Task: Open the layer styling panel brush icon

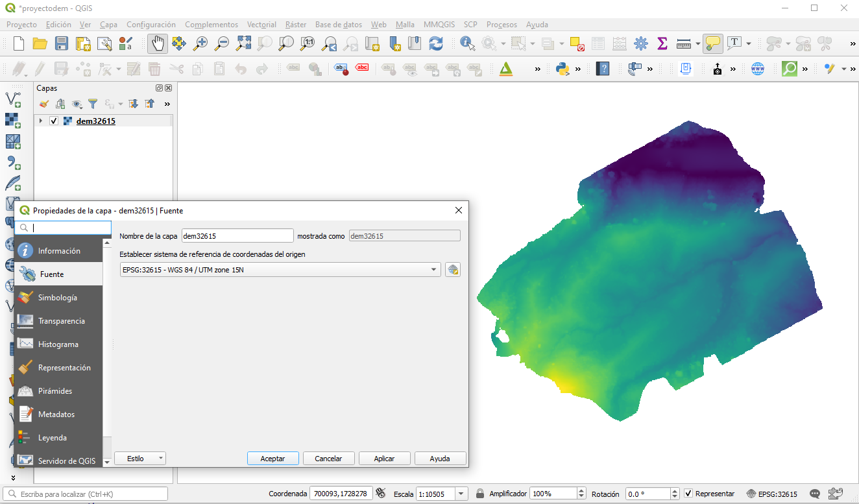Action: [43, 104]
